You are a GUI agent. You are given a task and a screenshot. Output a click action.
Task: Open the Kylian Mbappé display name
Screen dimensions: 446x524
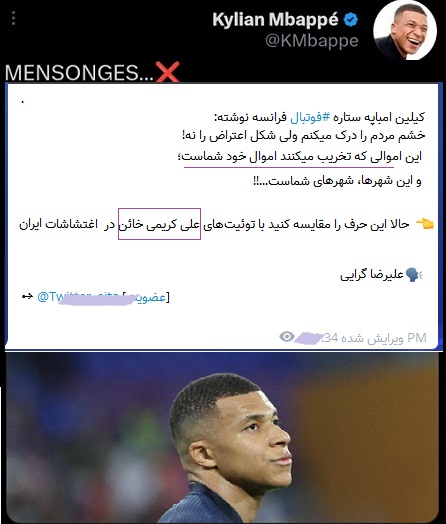275,20
